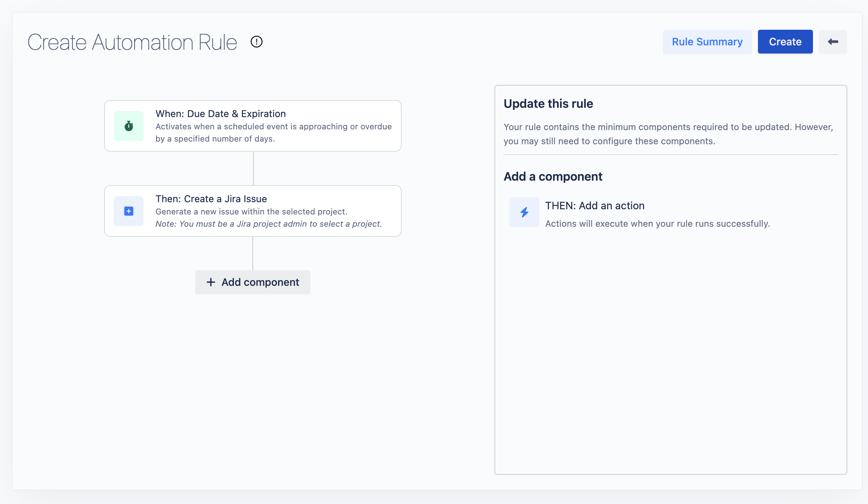The image size is (868, 504).
Task: Click the Create Automation Rule heading
Action: pyautogui.click(x=132, y=42)
